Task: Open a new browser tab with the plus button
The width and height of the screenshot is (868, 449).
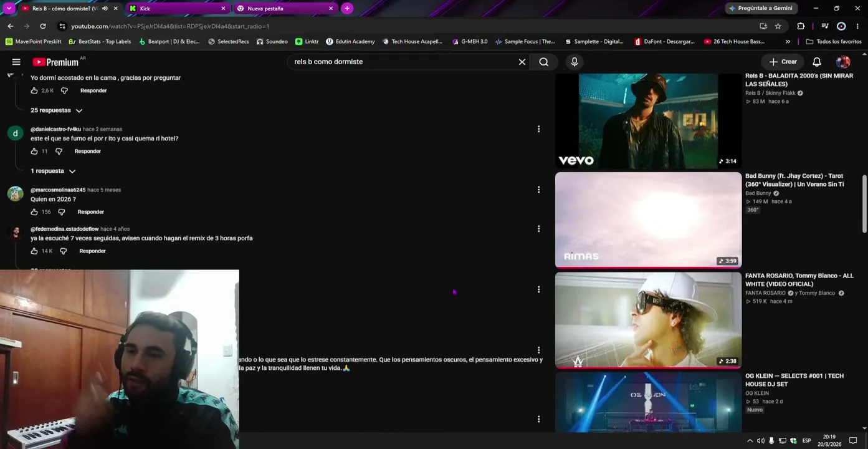Action: [x=347, y=8]
